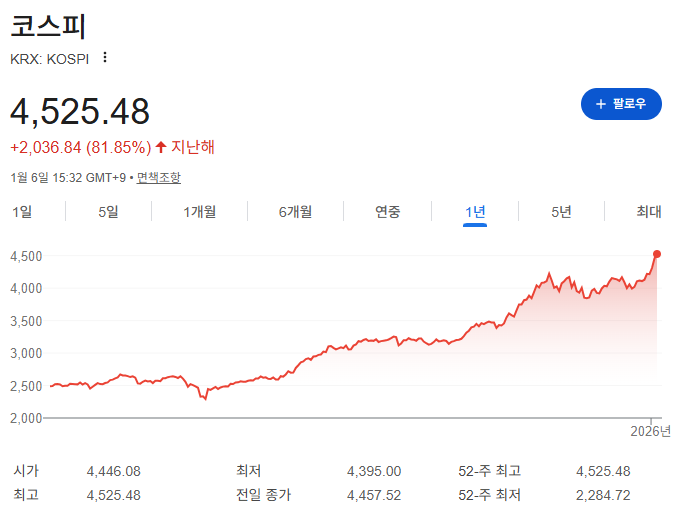Screen dimensions: 682x519
Task: Click the 전일 종가 value 4,457.52
Action: point(374,495)
